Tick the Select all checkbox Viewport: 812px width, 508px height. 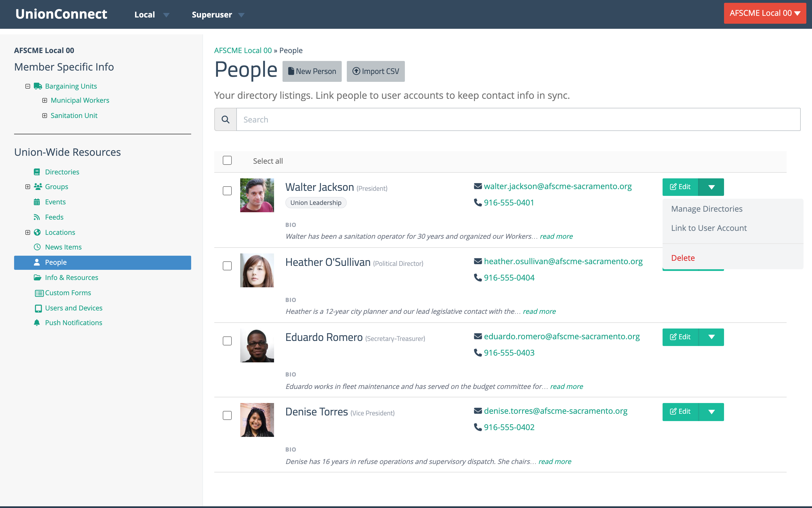click(227, 160)
